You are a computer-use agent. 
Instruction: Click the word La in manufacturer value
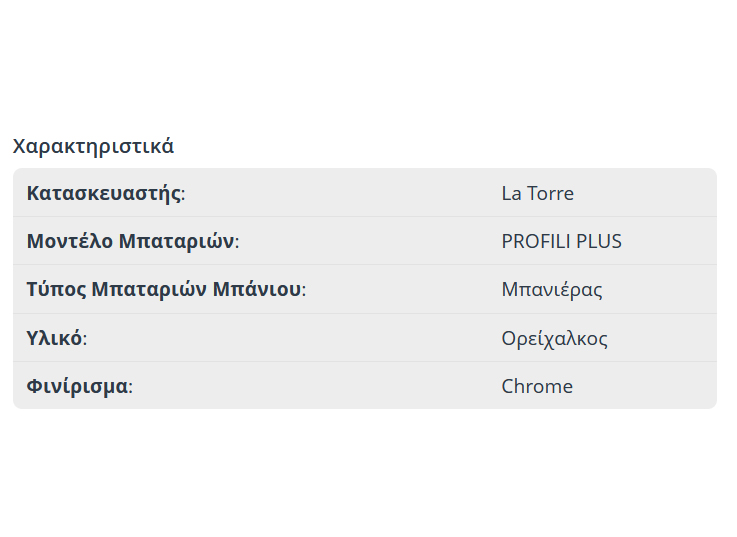[x=511, y=193]
